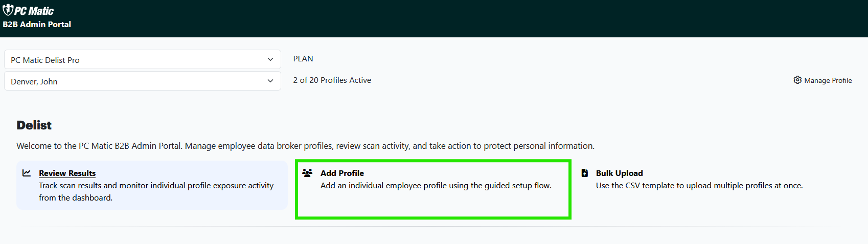The height and width of the screenshot is (244, 868).
Task: Select the Add Profile title
Action: tap(342, 173)
